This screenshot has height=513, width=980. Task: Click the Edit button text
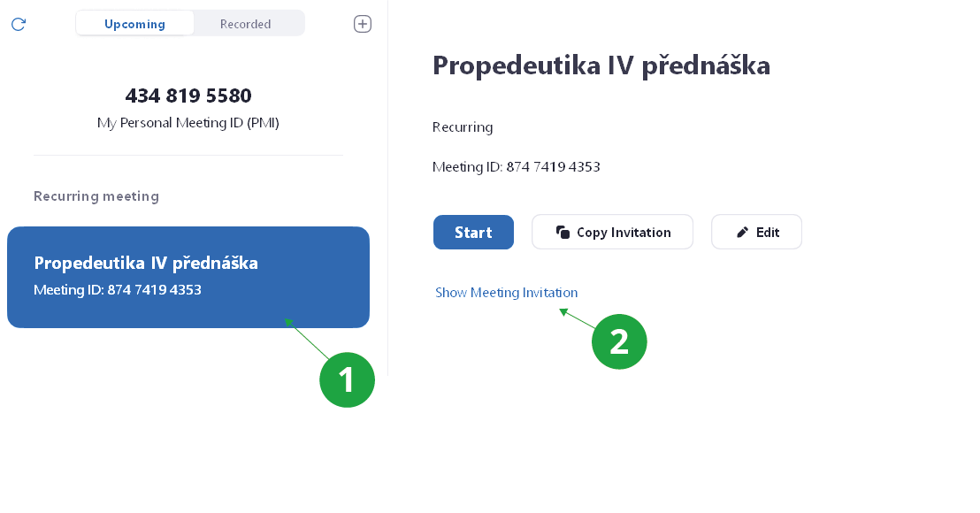(768, 233)
